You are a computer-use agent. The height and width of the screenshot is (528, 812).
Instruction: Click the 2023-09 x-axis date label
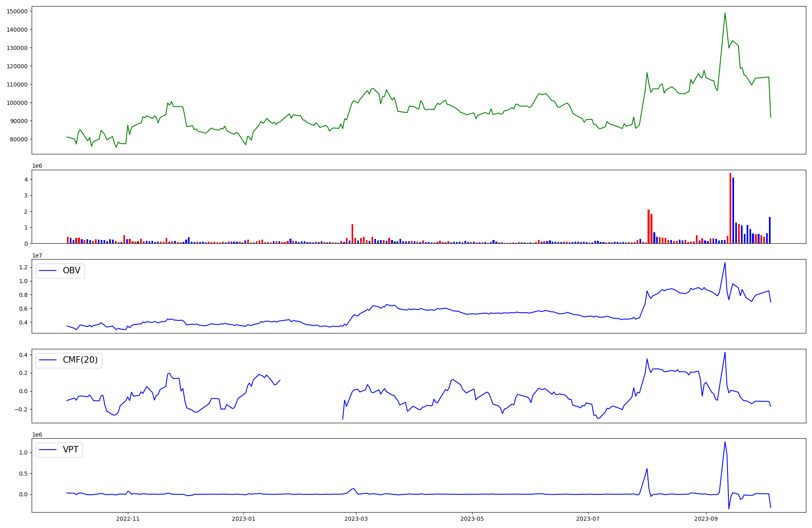706,519
